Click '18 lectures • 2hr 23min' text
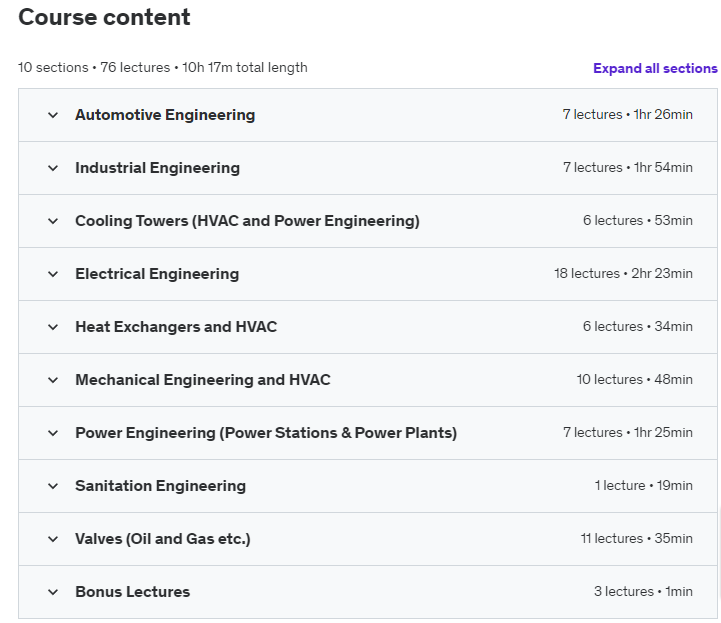Viewport: 721px width, 623px height. [624, 274]
